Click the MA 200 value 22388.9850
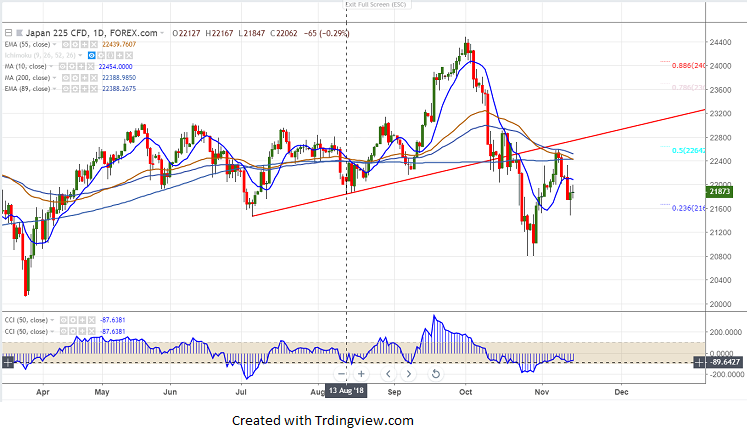The width and height of the screenshot is (747, 431). [x=119, y=78]
